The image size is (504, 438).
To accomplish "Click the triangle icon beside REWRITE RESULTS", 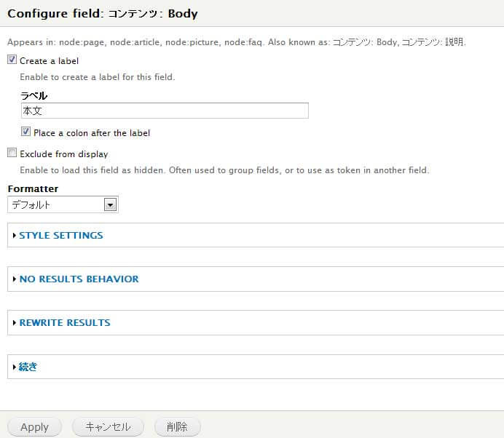I will (x=14, y=323).
